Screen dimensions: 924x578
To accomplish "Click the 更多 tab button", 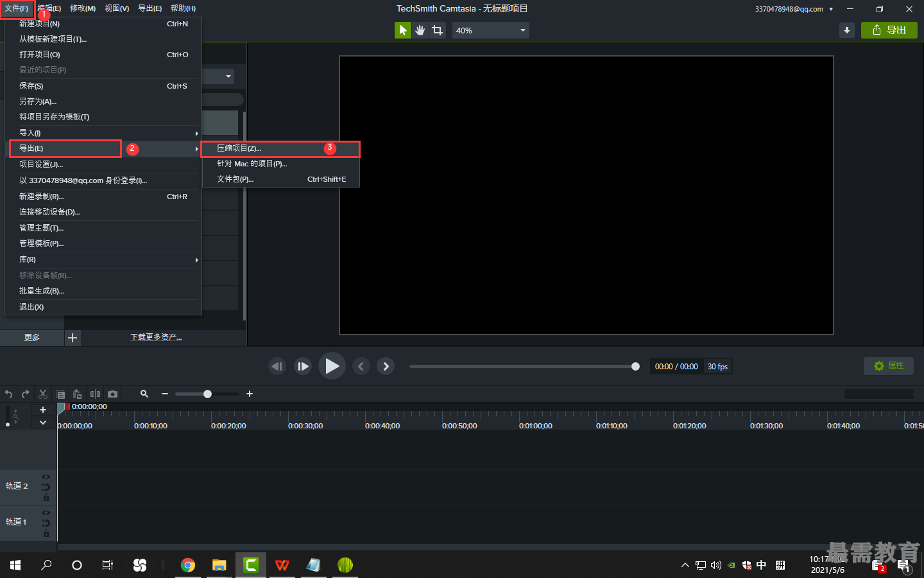I will pos(32,338).
